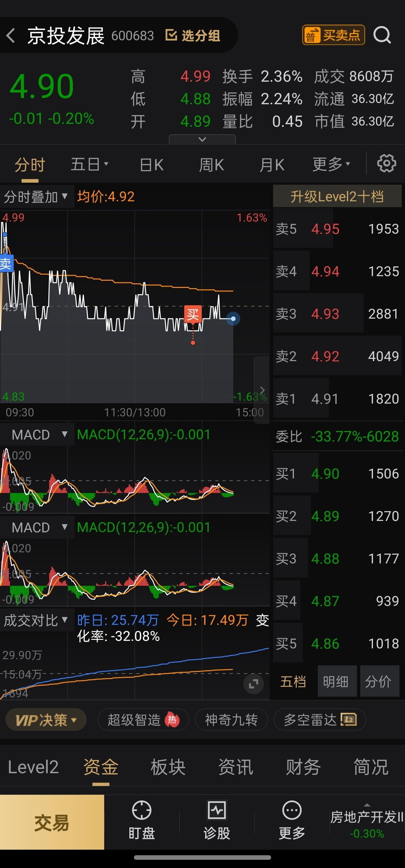Screen dimensions: 405x868
Task: Open the 财务 finance tab
Action: coord(303,767)
